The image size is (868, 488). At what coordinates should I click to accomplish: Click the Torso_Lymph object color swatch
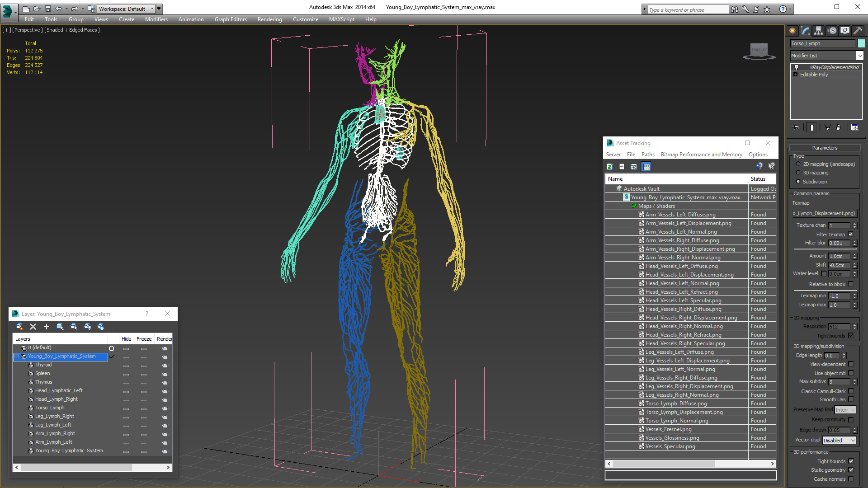pos(861,43)
